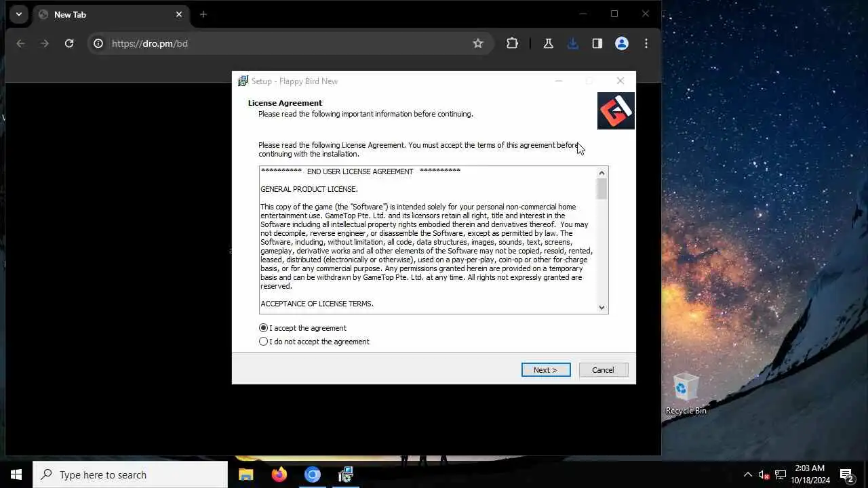868x488 pixels.
Task: Click the Next button in Setup
Action: tap(546, 370)
